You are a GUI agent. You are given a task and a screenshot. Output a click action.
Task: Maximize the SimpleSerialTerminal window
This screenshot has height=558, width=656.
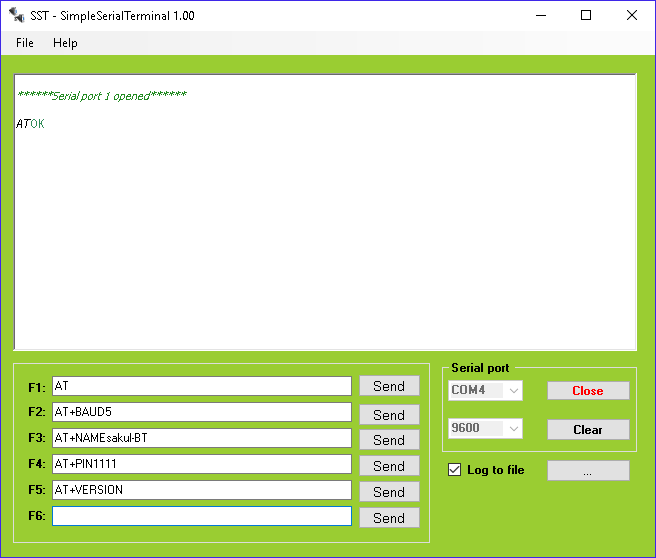pos(586,15)
